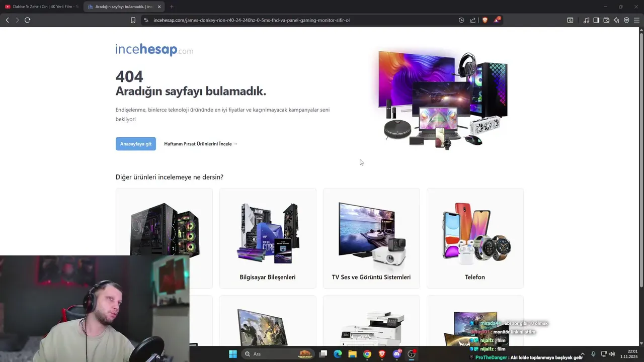Open the network icon in system tray
Screen dimensions: 644x362
604,354
